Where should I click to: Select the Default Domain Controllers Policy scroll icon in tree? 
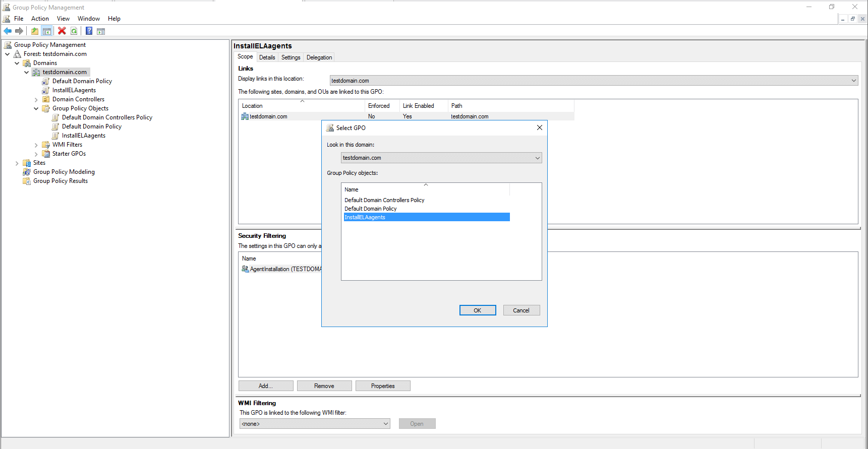tap(55, 117)
